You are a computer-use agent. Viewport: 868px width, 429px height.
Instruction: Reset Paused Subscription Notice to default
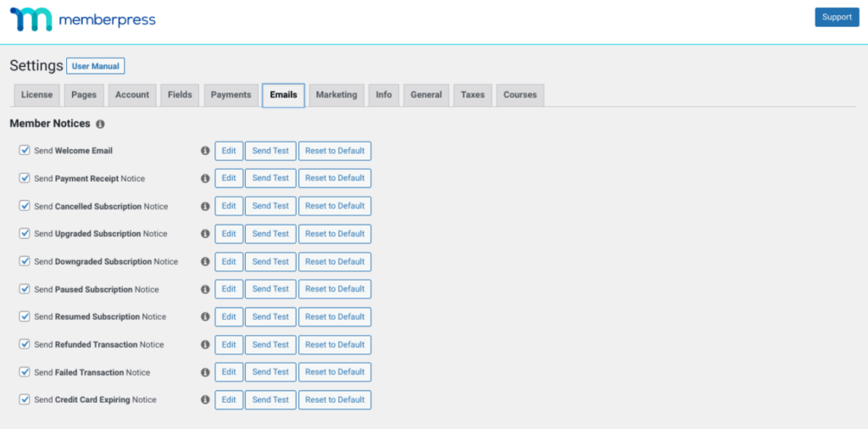[x=335, y=289]
